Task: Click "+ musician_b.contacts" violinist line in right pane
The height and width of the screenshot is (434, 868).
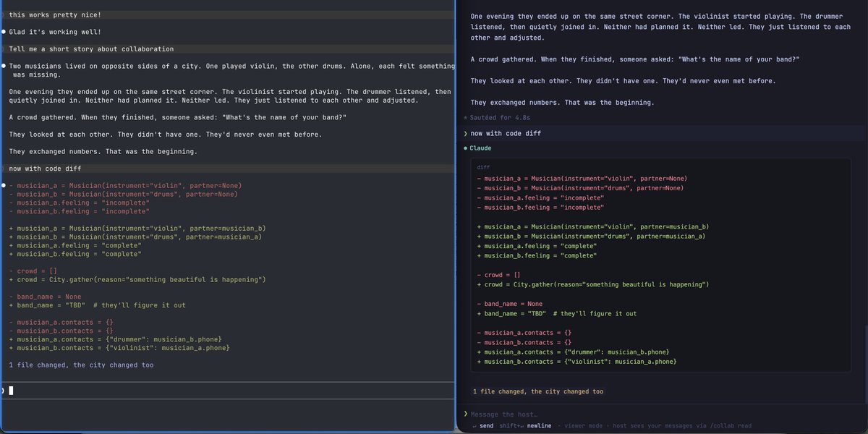Action: click(576, 362)
